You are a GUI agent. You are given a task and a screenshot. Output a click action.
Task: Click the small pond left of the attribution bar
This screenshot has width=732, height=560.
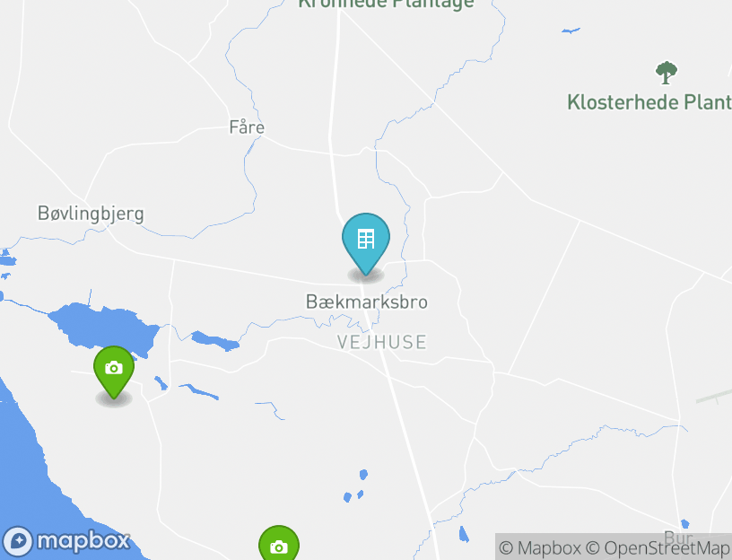(x=464, y=534)
